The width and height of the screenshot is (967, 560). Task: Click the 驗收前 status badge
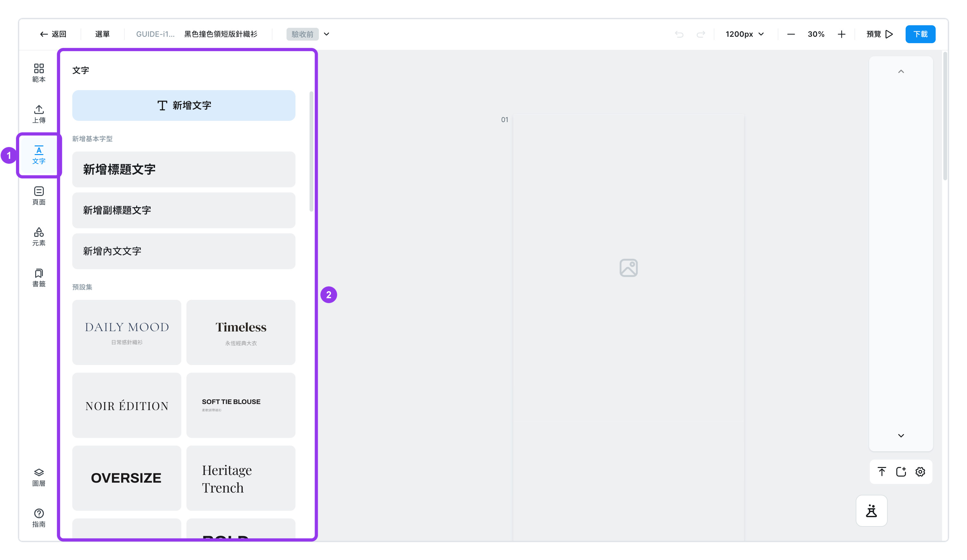303,34
